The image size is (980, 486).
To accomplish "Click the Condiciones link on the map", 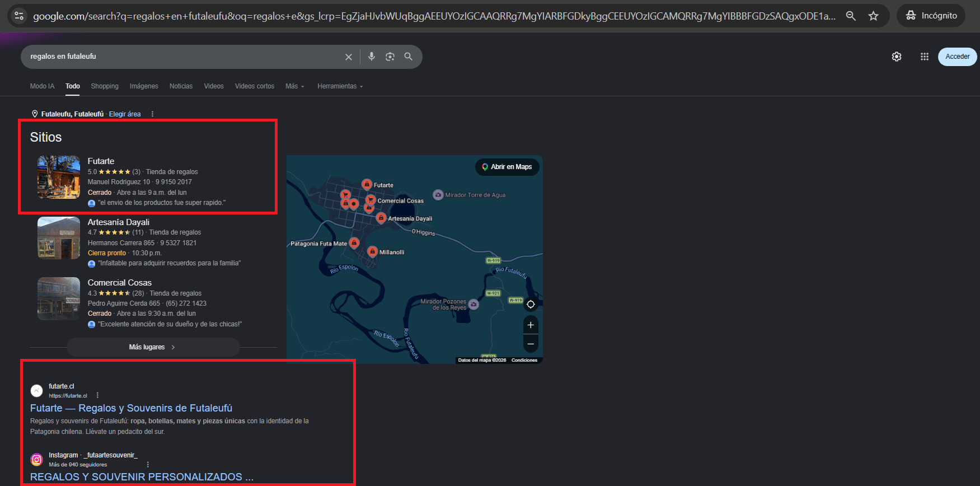I will pos(524,360).
